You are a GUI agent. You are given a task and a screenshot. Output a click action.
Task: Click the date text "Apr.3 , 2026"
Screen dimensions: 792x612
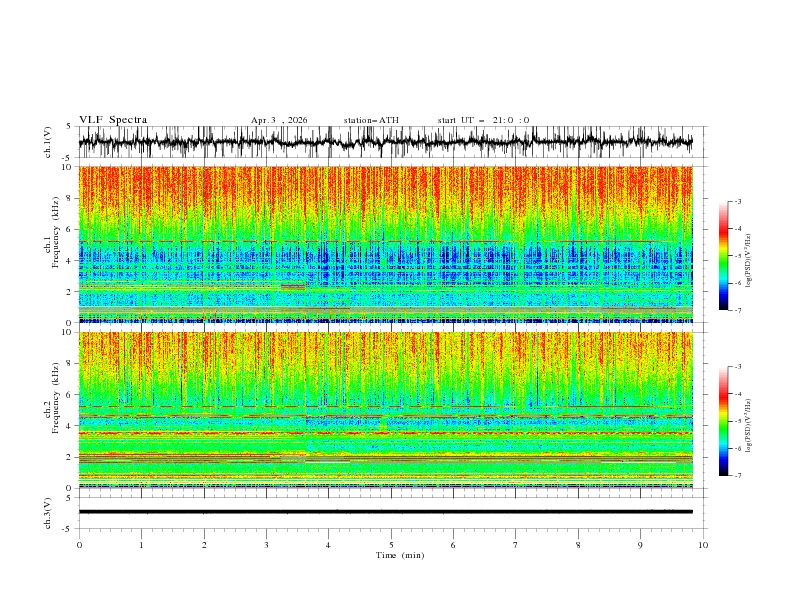pyautogui.click(x=279, y=120)
